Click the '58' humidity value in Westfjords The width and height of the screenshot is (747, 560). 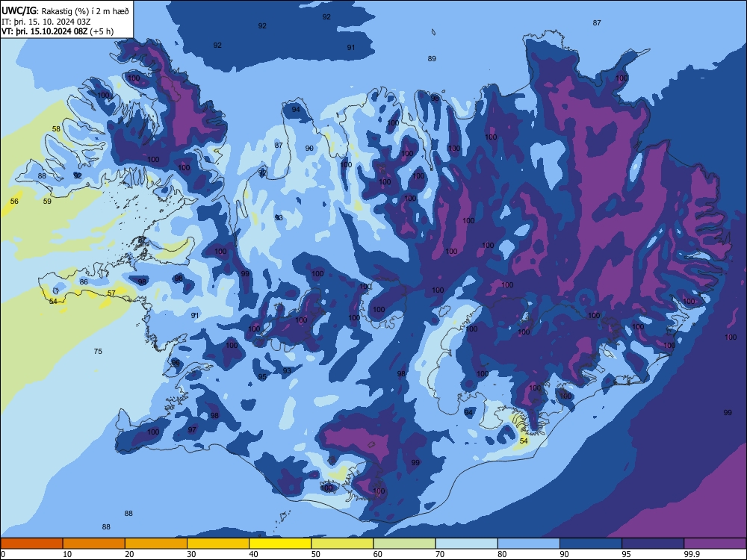coord(56,129)
